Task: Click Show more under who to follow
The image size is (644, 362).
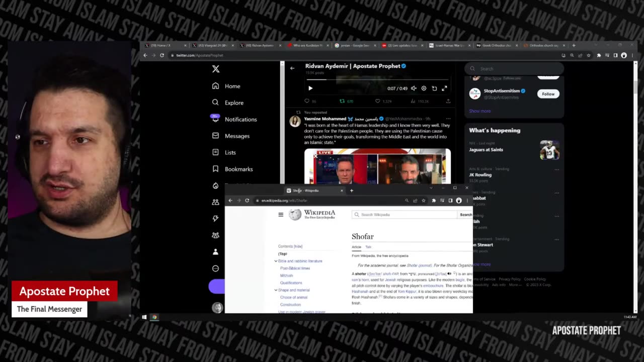Action: pos(479,111)
